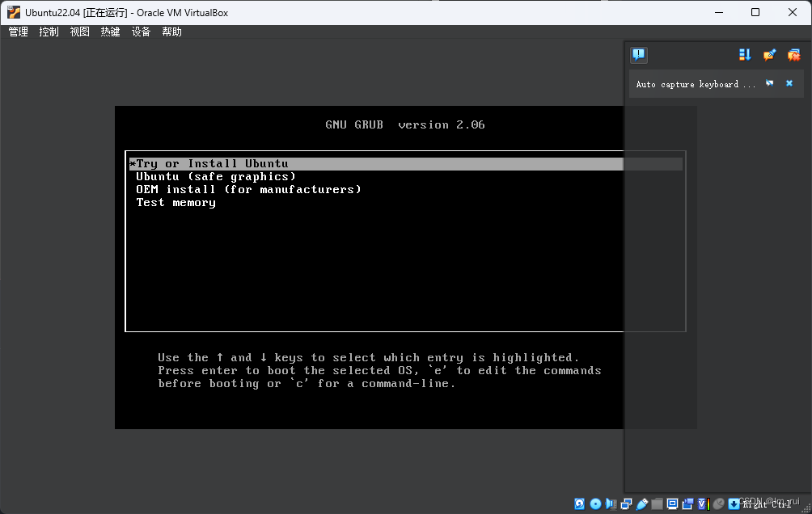Click the shared folders status icon
812x514 pixels.
(x=658, y=503)
